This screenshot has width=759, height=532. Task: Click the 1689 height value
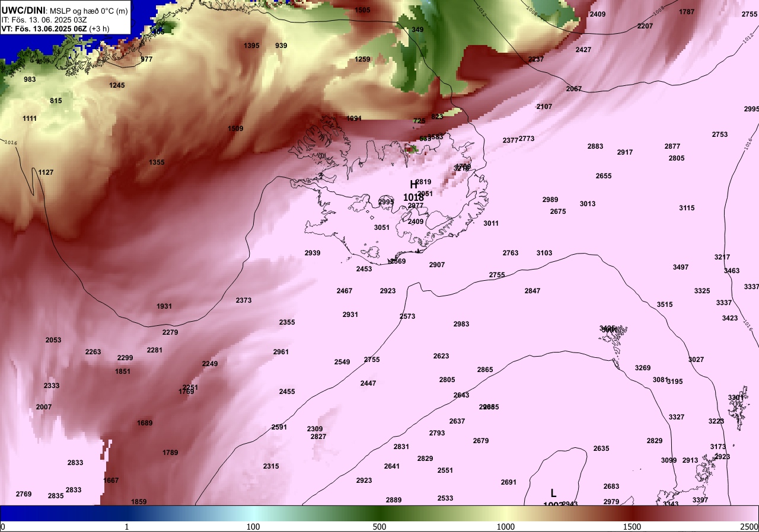(x=145, y=423)
